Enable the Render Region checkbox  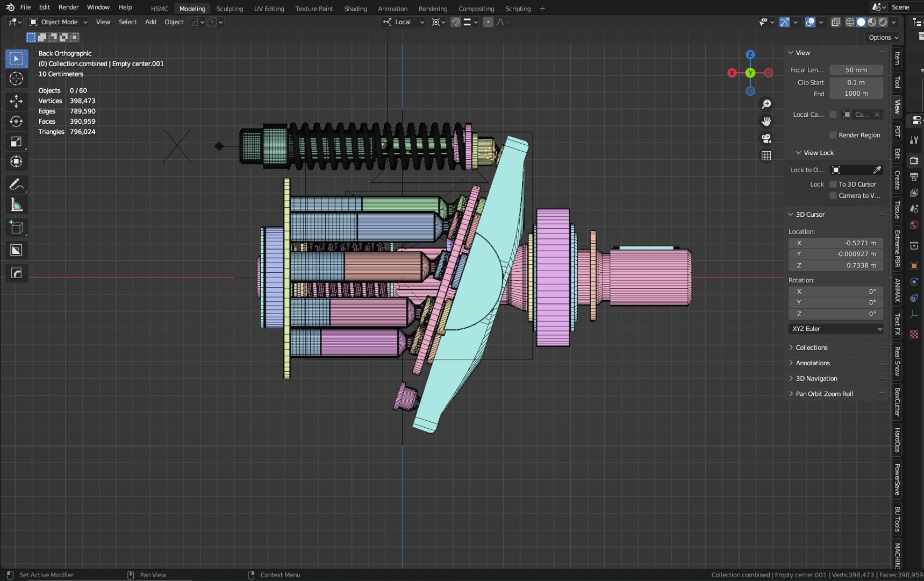833,135
